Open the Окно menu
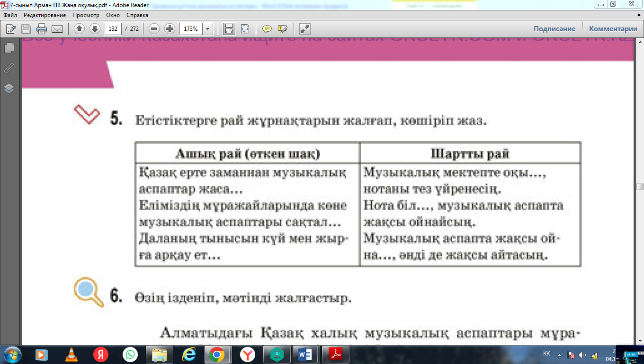Screen dimensions: 644x364 113,15
